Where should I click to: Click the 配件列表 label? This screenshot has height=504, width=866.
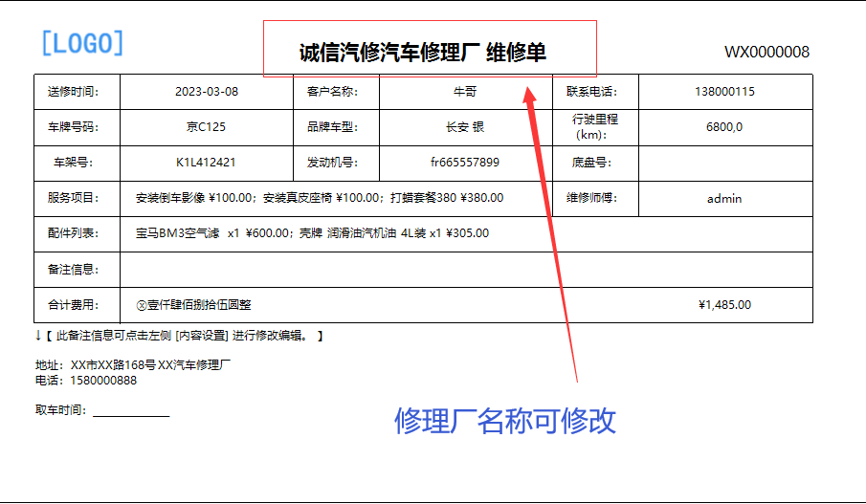tap(73, 233)
